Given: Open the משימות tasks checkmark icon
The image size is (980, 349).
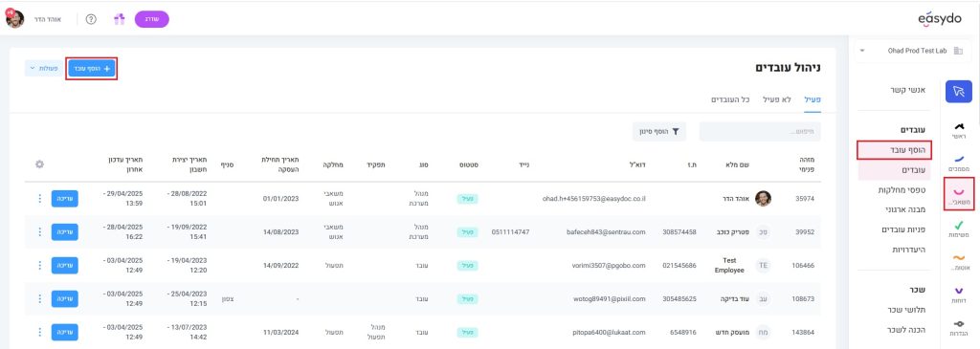Looking at the screenshot, I should point(959,229).
